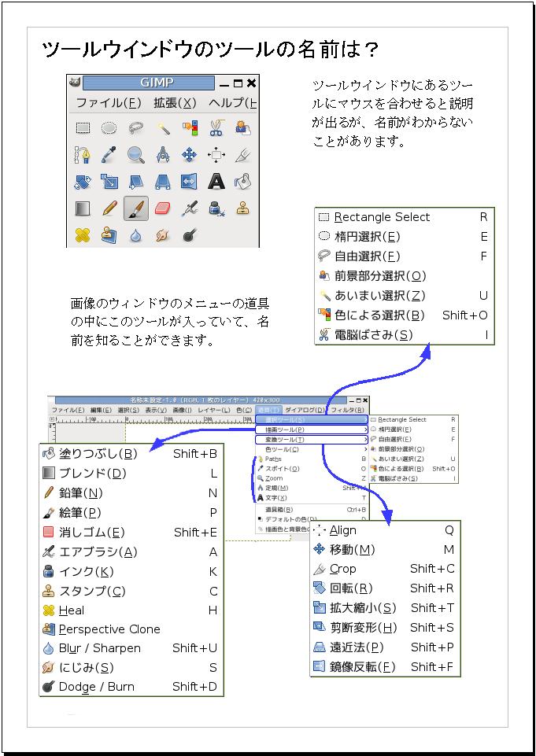Select the Ellipse Select tool in the toolbox

(x=109, y=128)
